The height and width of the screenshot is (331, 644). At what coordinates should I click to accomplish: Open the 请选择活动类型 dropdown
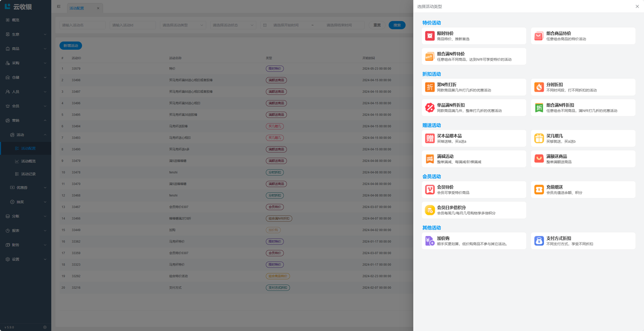click(x=182, y=25)
